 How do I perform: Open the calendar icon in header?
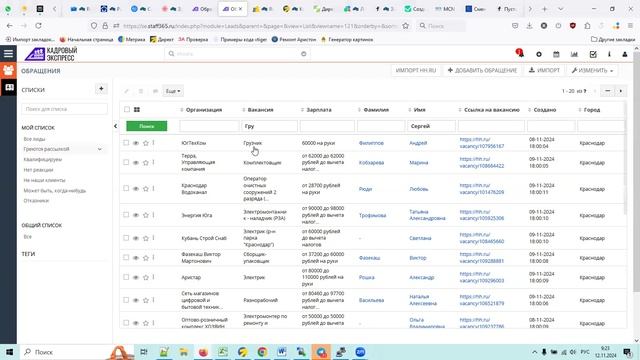coord(556,54)
